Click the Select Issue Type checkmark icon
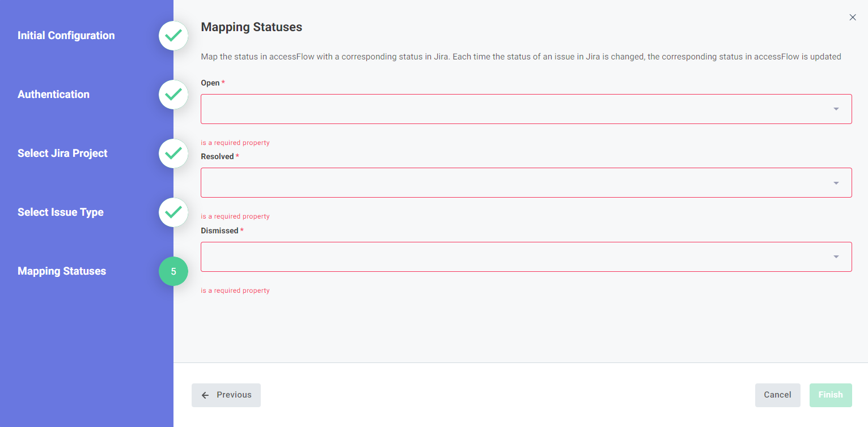Viewport: 868px width, 427px height. (x=173, y=212)
